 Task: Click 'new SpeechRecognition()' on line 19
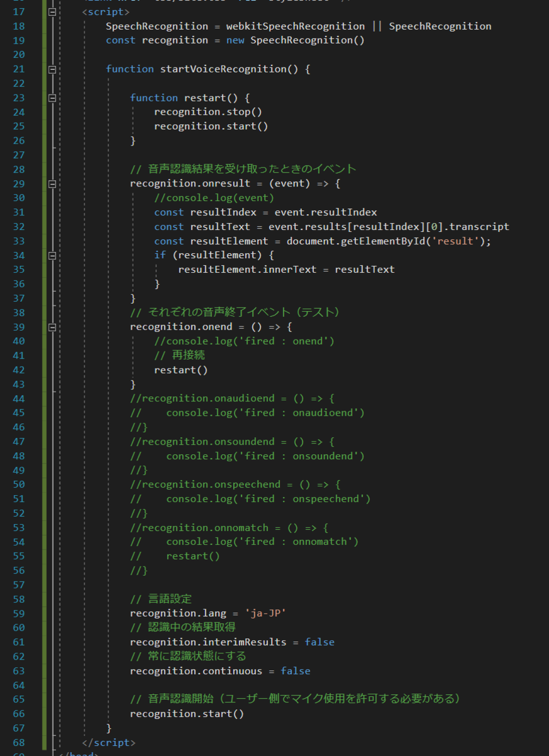[296, 40]
